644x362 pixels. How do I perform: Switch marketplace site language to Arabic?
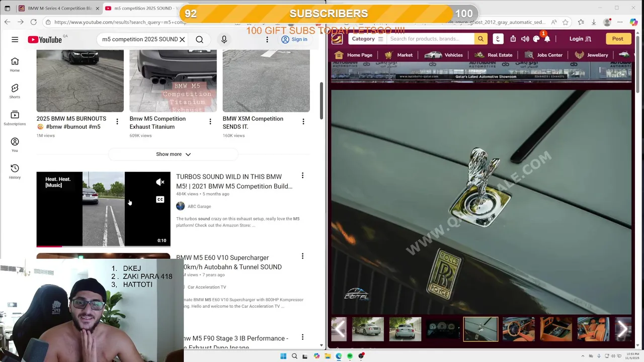[498, 39]
